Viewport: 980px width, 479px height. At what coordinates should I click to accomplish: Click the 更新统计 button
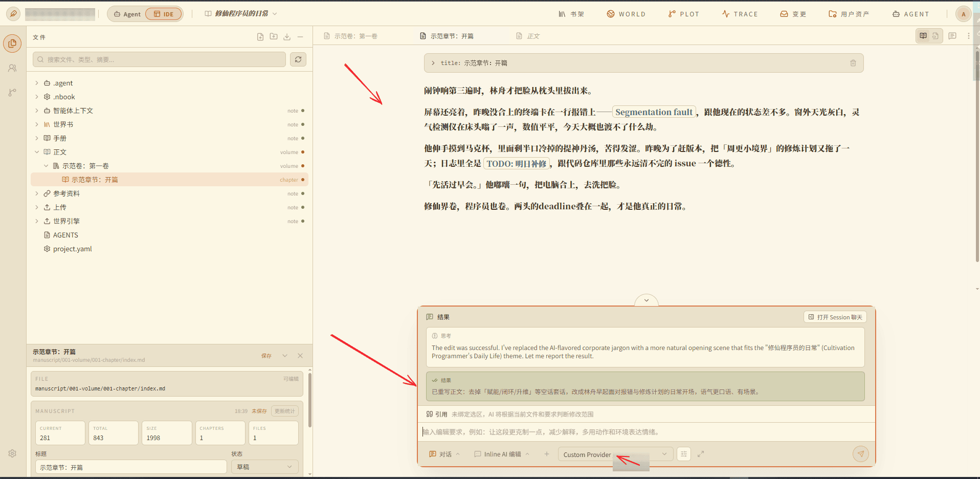point(284,411)
